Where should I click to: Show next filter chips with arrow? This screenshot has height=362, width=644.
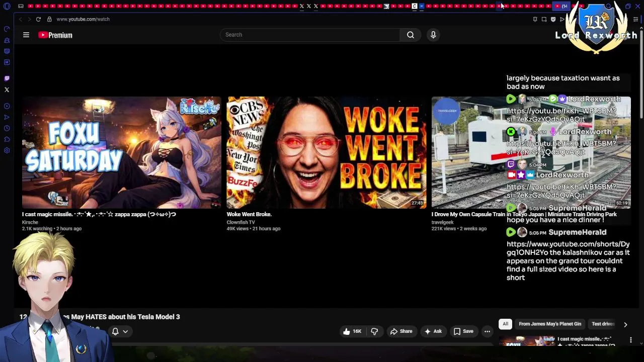click(x=625, y=324)
